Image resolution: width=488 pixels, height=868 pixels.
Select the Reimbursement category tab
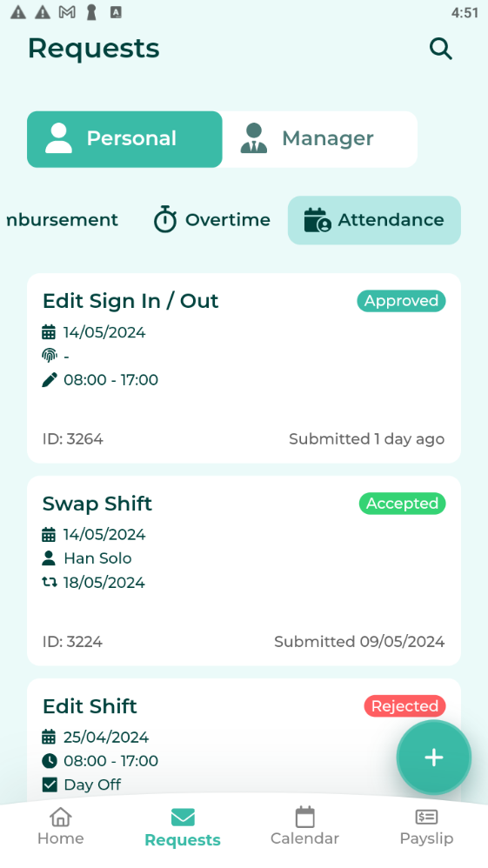[62, 220]
